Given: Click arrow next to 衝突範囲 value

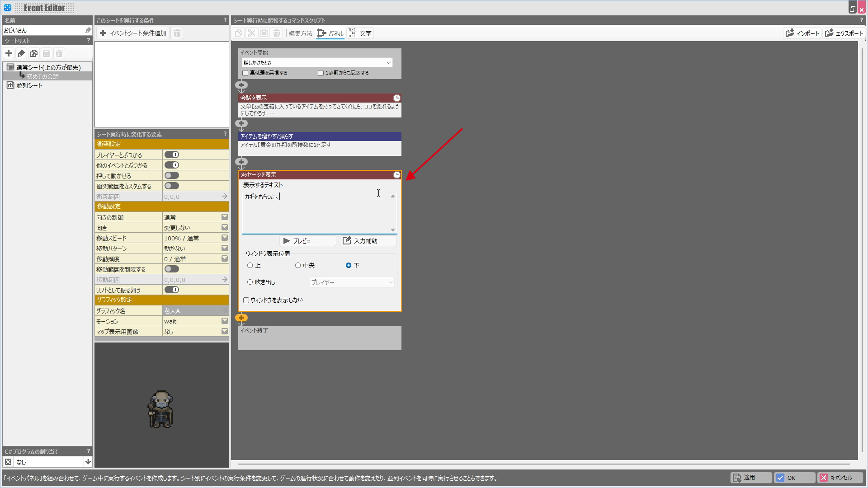Looking at the screenshot, I should [x=224, y=197].
